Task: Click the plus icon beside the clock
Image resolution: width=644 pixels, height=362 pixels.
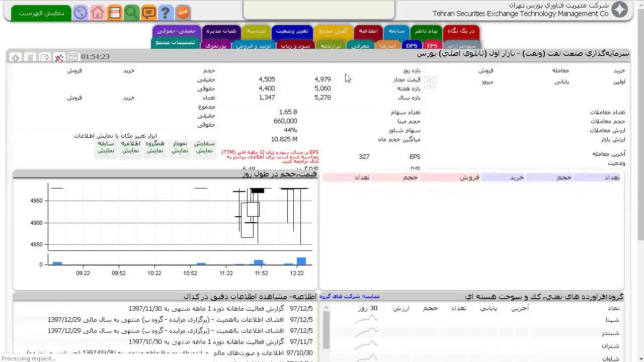Action: pos(16,58)
